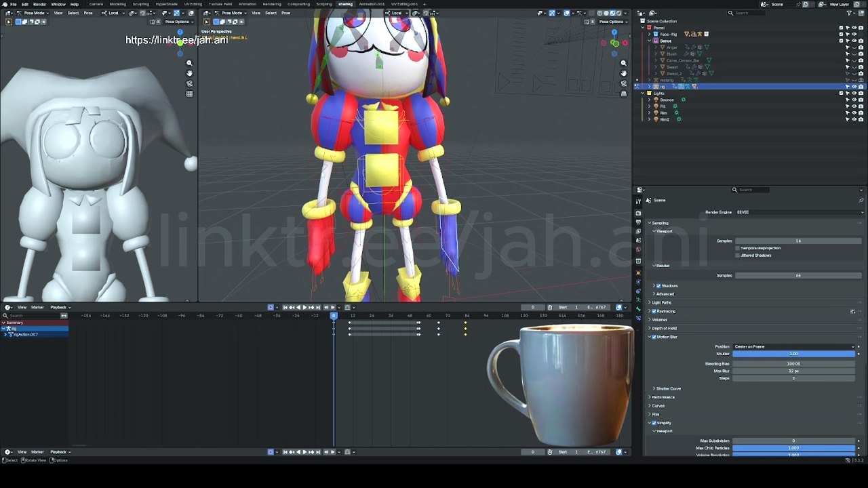Click the zoom magnifier icon in left viewport

pyautogui.click(x=189, y=63)
